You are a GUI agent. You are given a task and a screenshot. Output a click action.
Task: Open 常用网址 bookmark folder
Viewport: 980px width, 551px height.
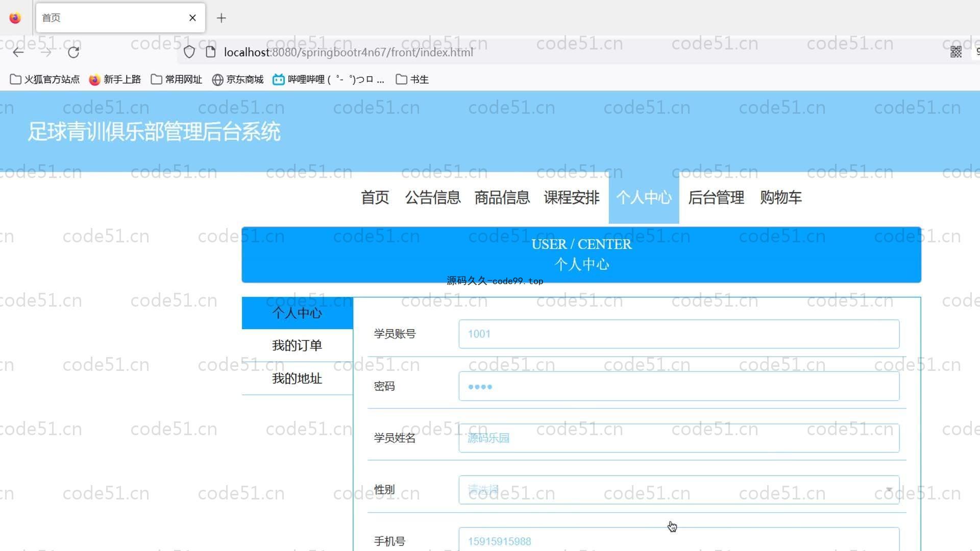(x=177, y=80)
